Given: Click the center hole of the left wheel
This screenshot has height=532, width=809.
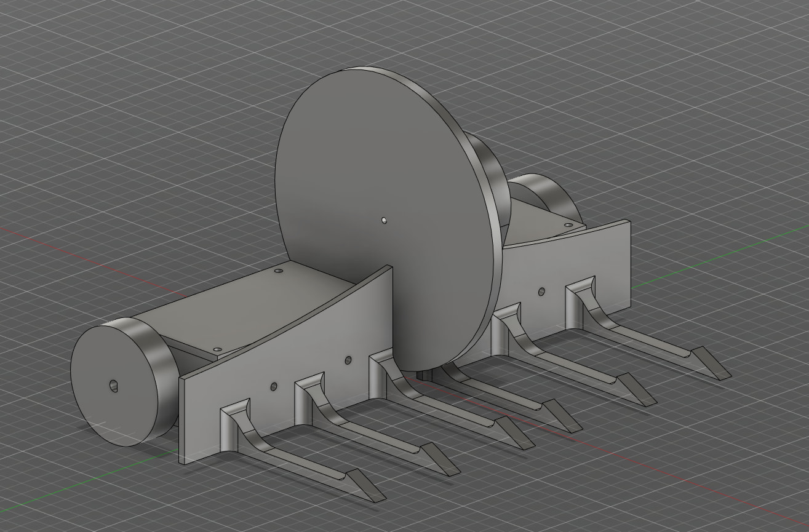Looking at the screenshot, I should (x=114, y=386).
